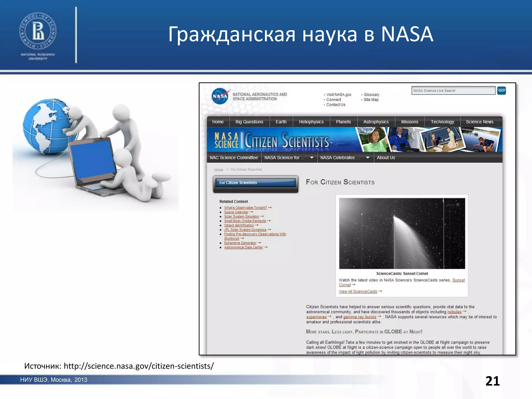Image resolution: width=532 pixels, height=399 pixels.
Task: Click the Sunset Comet video thumbnail
Action: coord(402,233)
